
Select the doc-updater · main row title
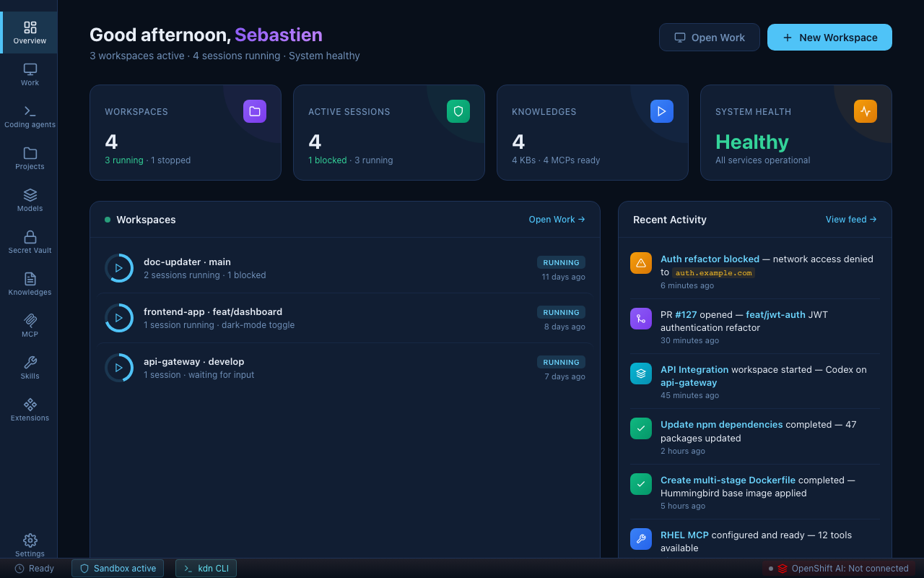tap(187, 262)
